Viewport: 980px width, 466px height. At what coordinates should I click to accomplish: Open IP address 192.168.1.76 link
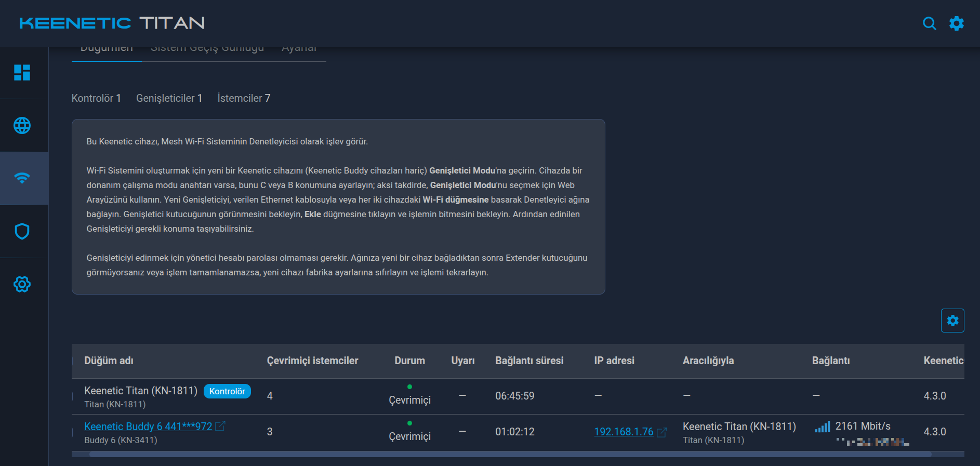pos(624,432)
